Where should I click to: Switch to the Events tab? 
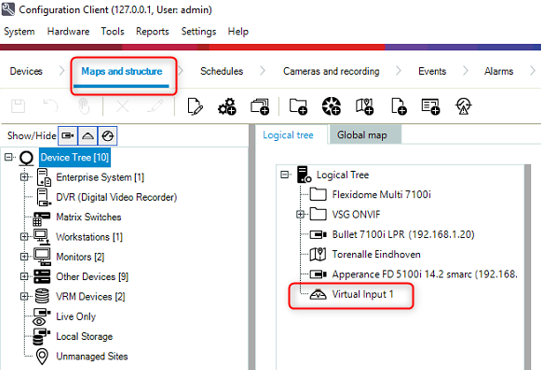pos(432,71)
